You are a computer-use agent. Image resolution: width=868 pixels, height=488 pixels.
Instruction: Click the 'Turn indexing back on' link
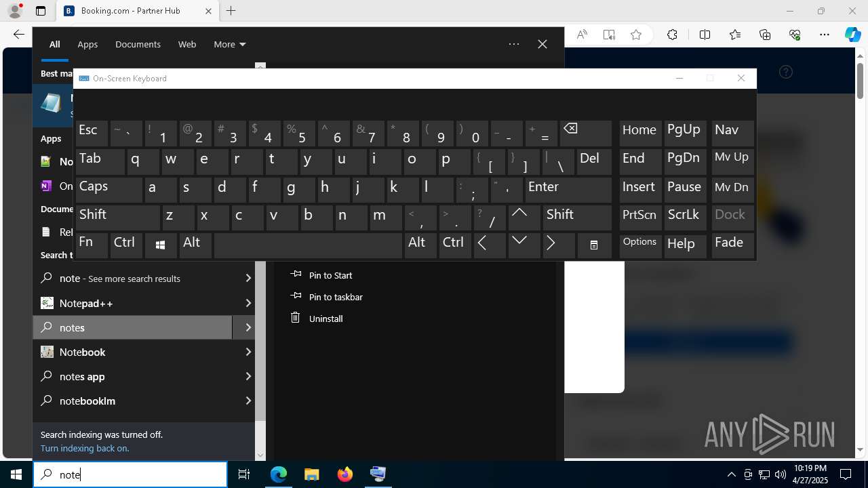coord(85,448)
